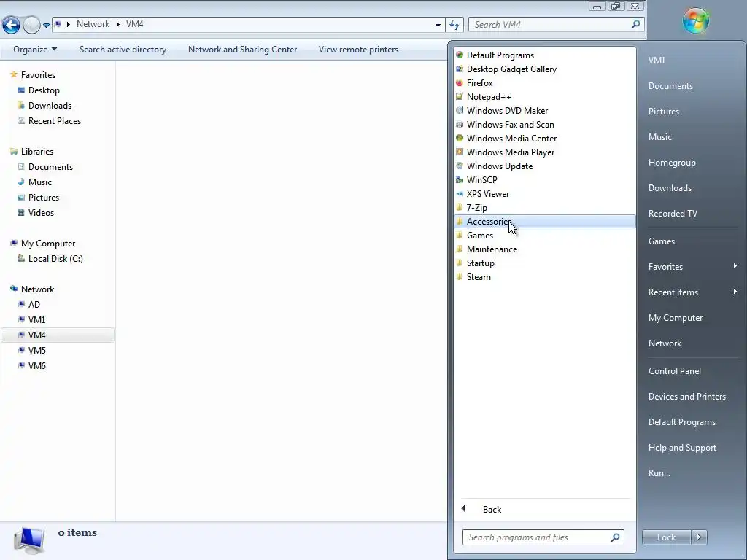Click the Windows Fax and Scan icon
The height and width of the screenshot is (560, 747).
[x=460, y=124]
